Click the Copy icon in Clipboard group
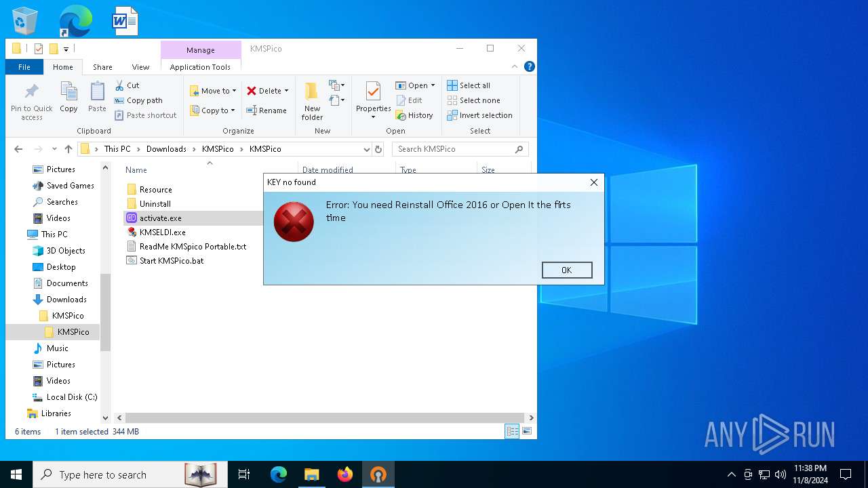Image resolution: width=868 pixels, height=488 pixels. (x=68, y=97)
